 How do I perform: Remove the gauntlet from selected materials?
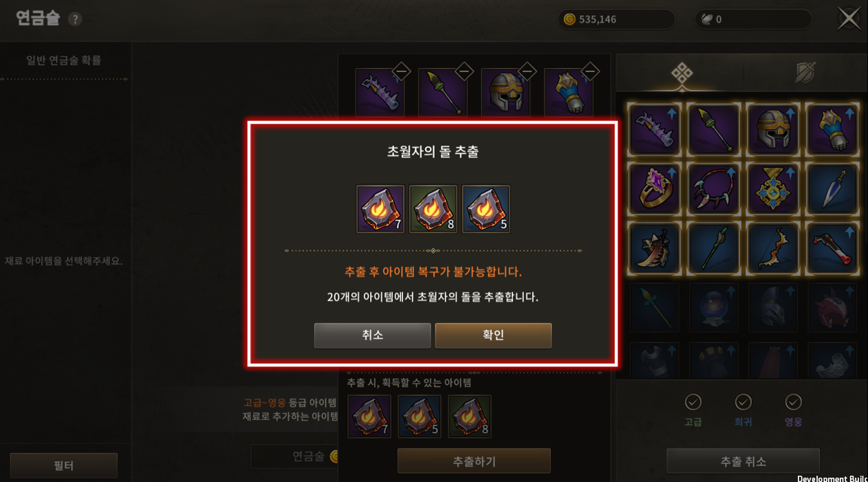[590, 71]
